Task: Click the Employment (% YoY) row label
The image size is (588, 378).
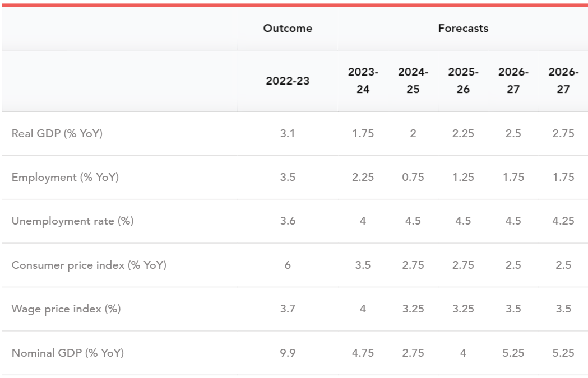Action: tap(65, 177)
